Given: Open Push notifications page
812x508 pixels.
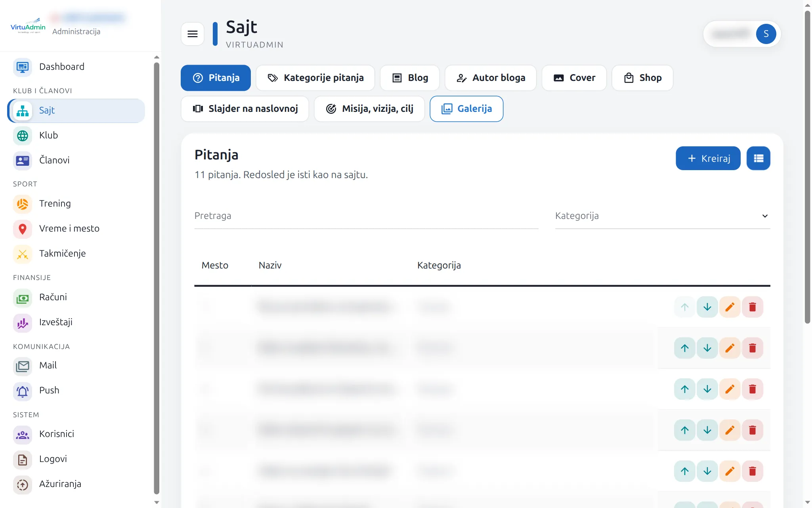Looking at the screenshot, I should (76, 390).
